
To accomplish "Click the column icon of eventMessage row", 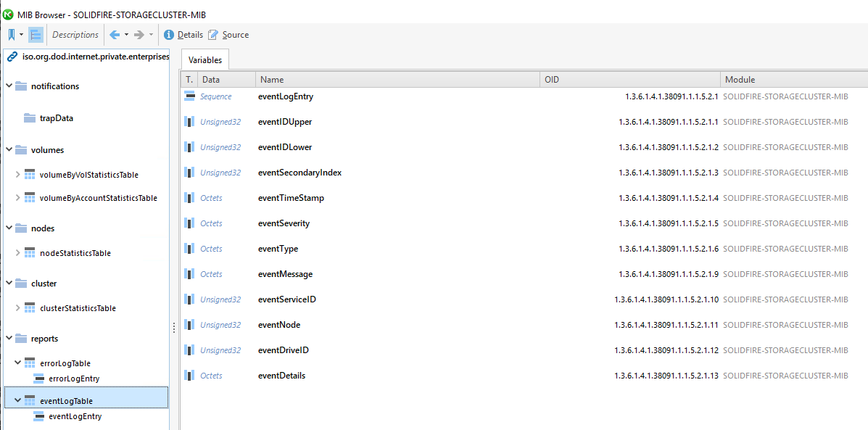I will point(189,275).
